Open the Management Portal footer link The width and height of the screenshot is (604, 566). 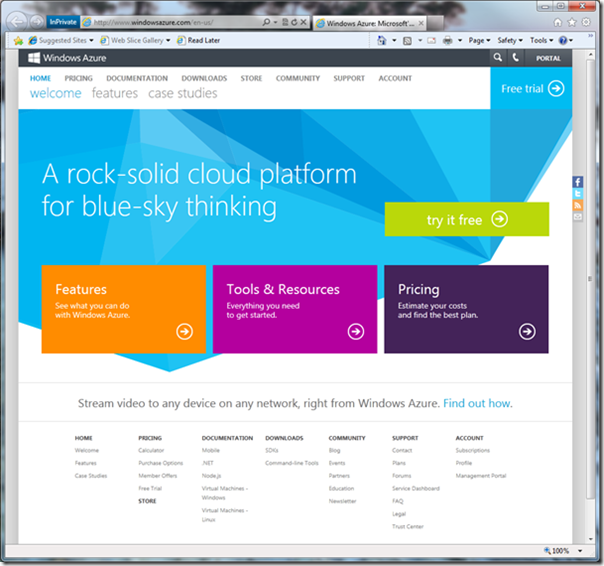481,475
